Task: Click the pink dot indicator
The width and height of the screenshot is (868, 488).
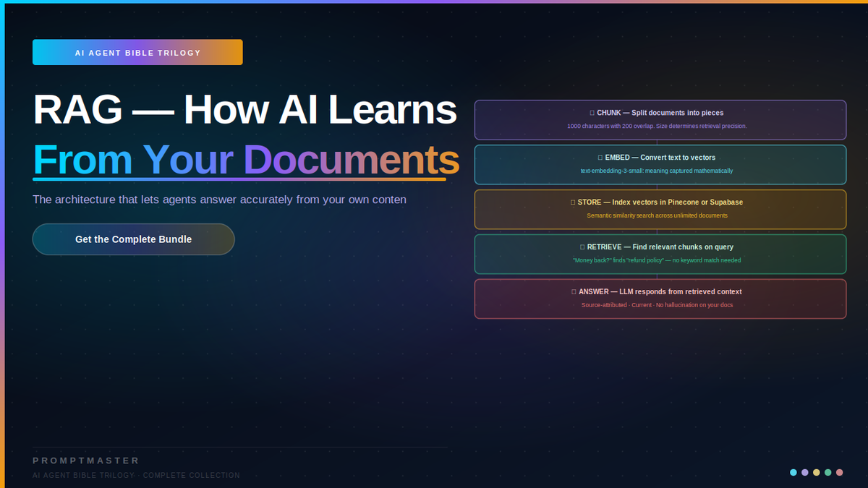Action: [840, 473]
